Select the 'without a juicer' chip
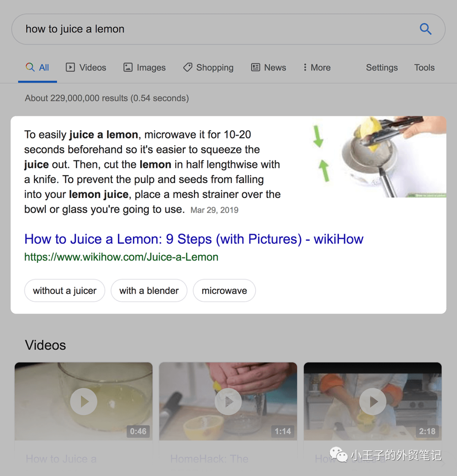Screen dimensions: 457x476 [65, 291]
